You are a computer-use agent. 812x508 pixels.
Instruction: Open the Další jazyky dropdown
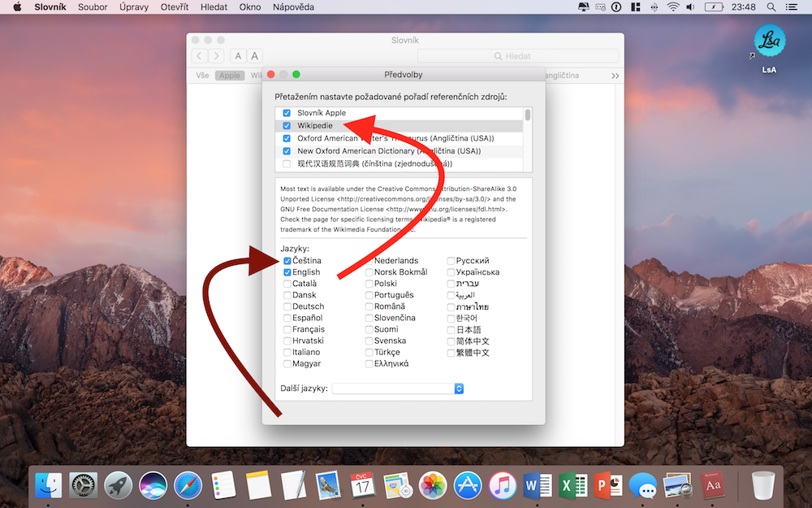pos(398,389)
